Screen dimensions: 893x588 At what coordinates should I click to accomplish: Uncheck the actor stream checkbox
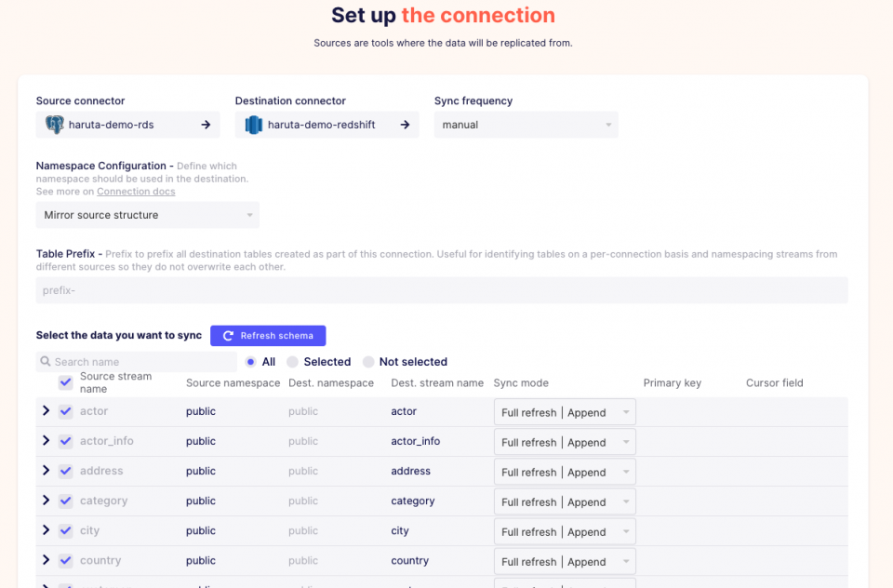pos(65,411)
